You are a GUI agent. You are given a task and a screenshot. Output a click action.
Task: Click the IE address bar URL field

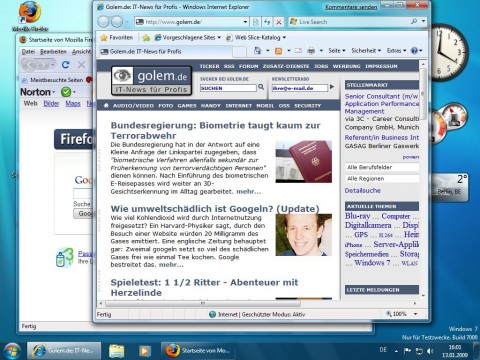click(x=190, y=22)
